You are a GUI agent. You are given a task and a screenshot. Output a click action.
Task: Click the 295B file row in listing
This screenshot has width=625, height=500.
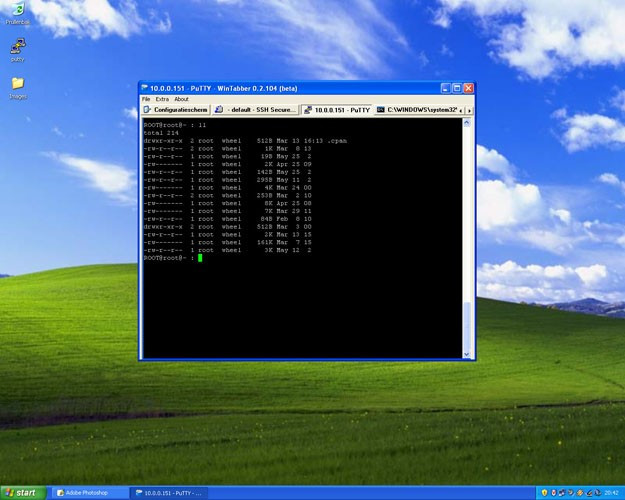[228, 180]
